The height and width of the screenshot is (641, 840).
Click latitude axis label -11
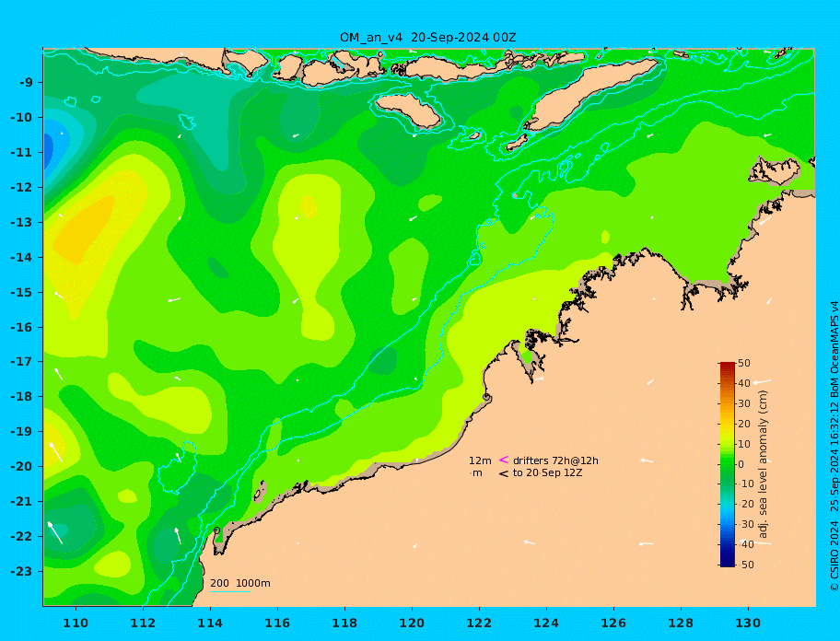click(21, 153)
